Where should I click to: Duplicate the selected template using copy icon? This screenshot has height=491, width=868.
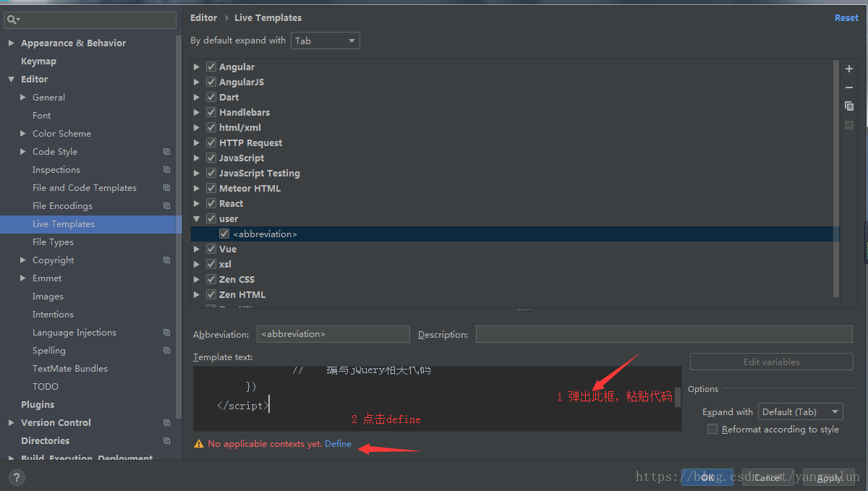point(849,106)
